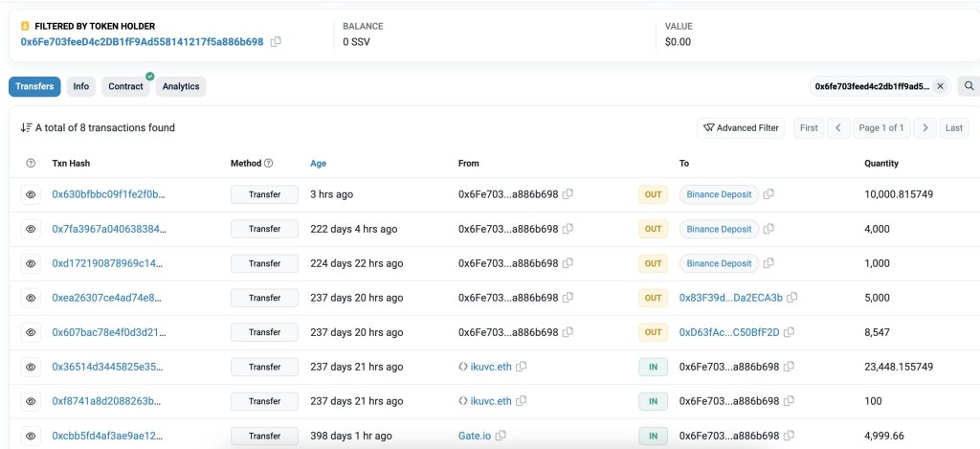Go to next page with right chevron
Screen dimensions: 980x449
924,127
